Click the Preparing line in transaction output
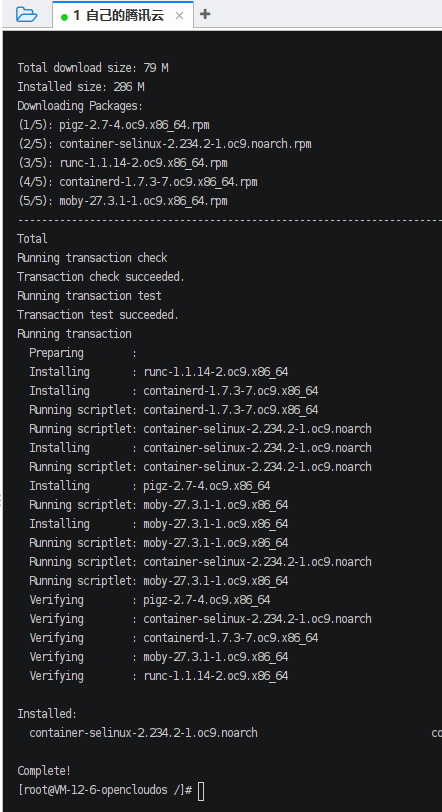The width and height of the screenshot is (442, 812). pyautogui.click(x=83, y=353)
